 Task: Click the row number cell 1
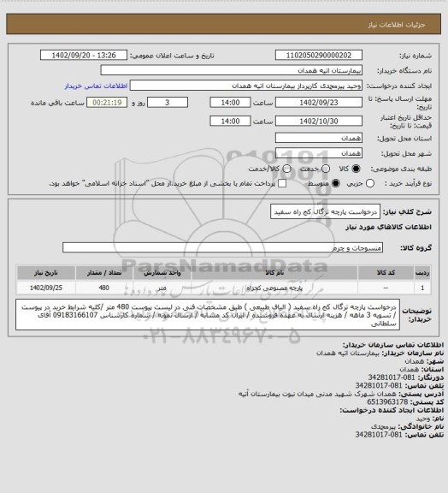coord(422,288)
